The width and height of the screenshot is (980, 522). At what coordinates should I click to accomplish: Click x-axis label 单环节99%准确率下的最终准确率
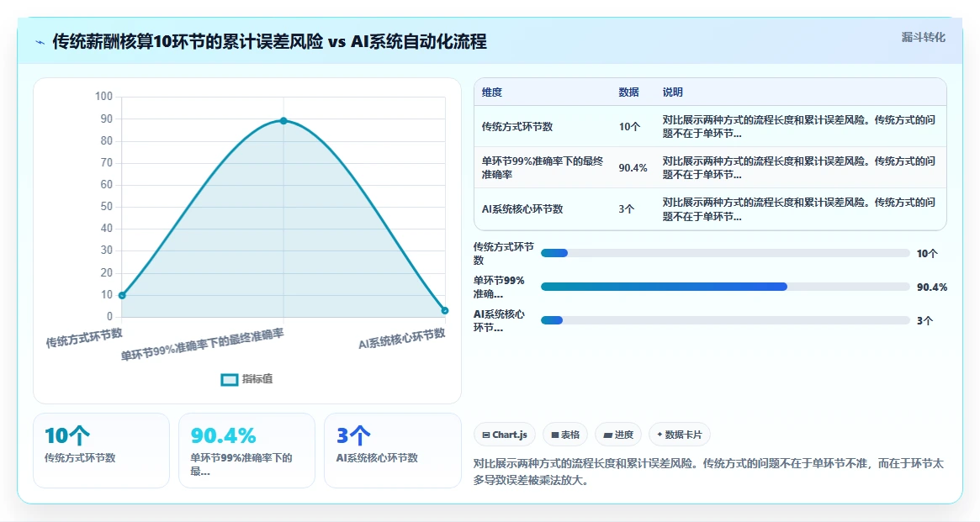[x=203, y=345]
